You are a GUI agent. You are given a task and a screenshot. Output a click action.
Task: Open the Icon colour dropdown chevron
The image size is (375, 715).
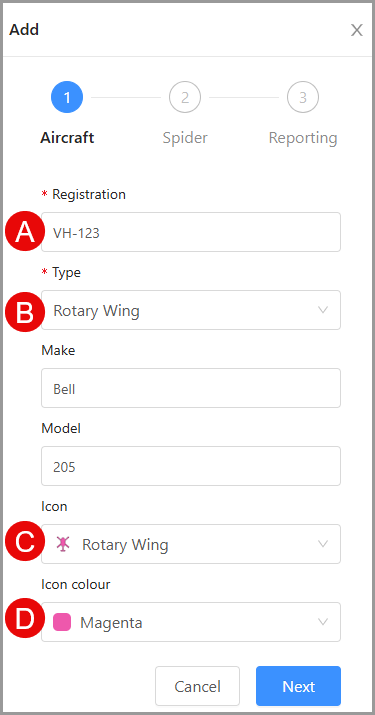tap(323, 622)
